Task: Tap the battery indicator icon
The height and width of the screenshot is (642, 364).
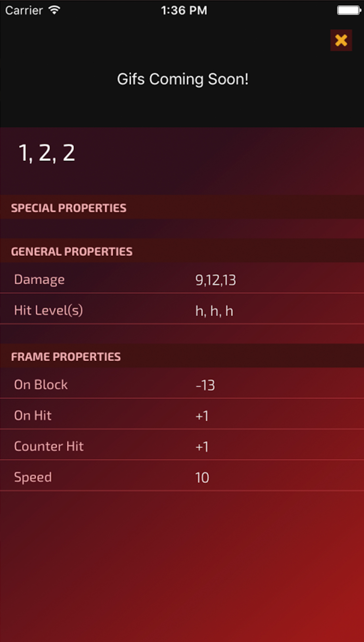Action: pyautogui.click(x=349, y=11)
